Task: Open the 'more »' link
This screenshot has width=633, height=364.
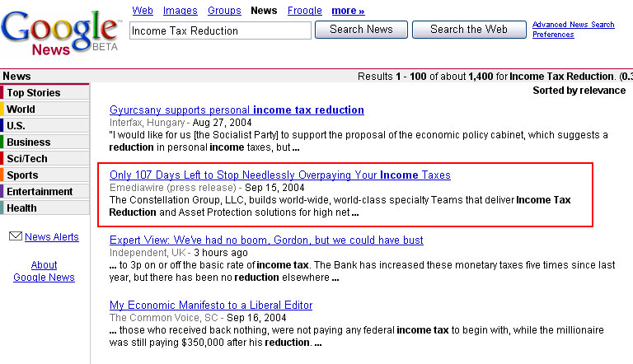Action: (348, 11)
